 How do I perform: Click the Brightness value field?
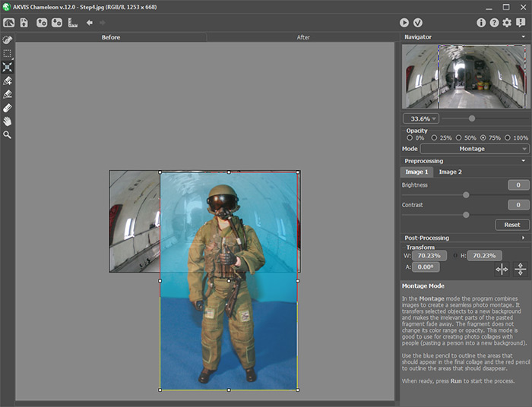click(x=518, y=185)
